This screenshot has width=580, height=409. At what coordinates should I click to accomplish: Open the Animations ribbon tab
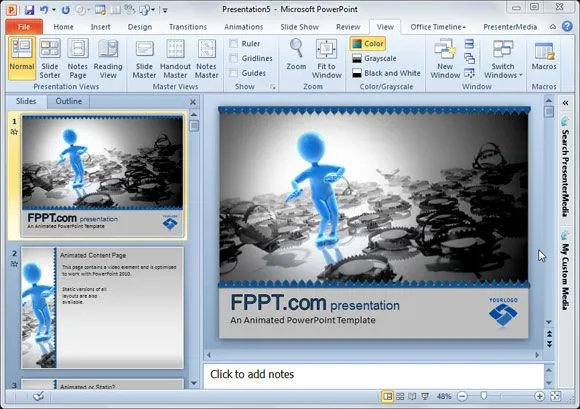(x=243, y=27)
